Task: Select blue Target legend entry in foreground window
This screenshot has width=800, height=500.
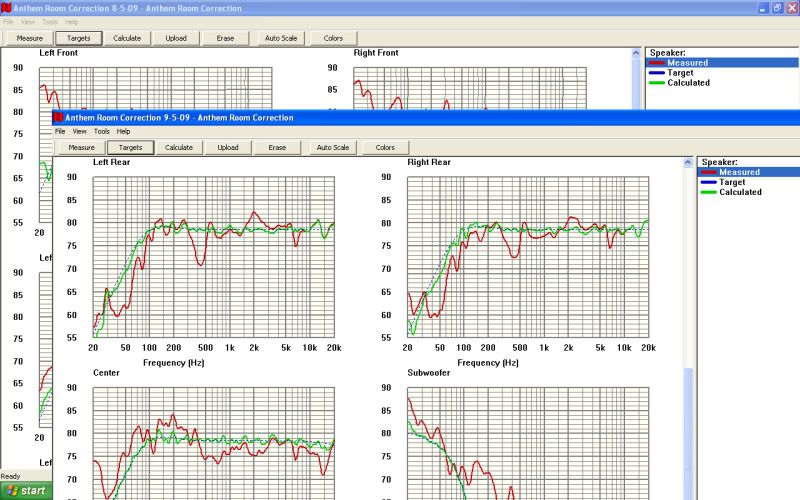Action: pyautogui.click(x=732, y=182)
